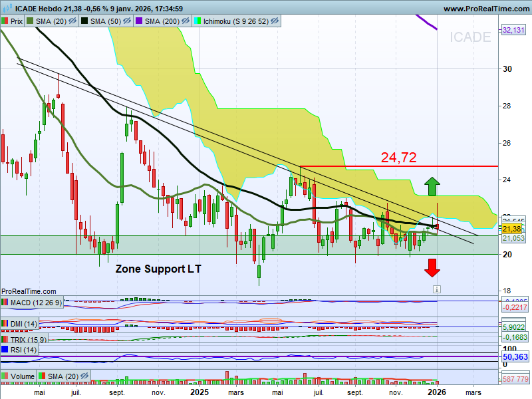Click the MACD (12 26 9) indicator label
The height and width of the screenshot is (399, 532).
[36, 303]
